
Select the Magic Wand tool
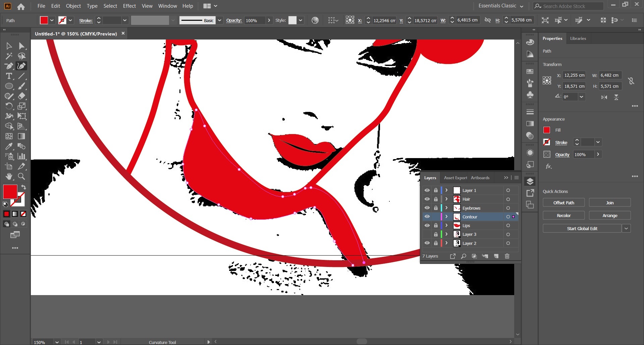[x=9, y=56]
